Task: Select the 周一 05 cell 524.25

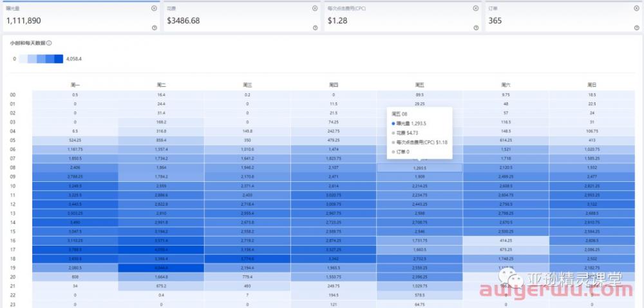Action: pyautogui.click(x=75, y=140)
